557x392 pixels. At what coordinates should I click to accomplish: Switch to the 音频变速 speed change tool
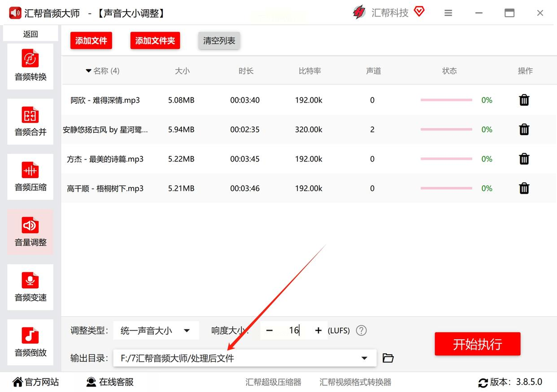click(30, 287)
